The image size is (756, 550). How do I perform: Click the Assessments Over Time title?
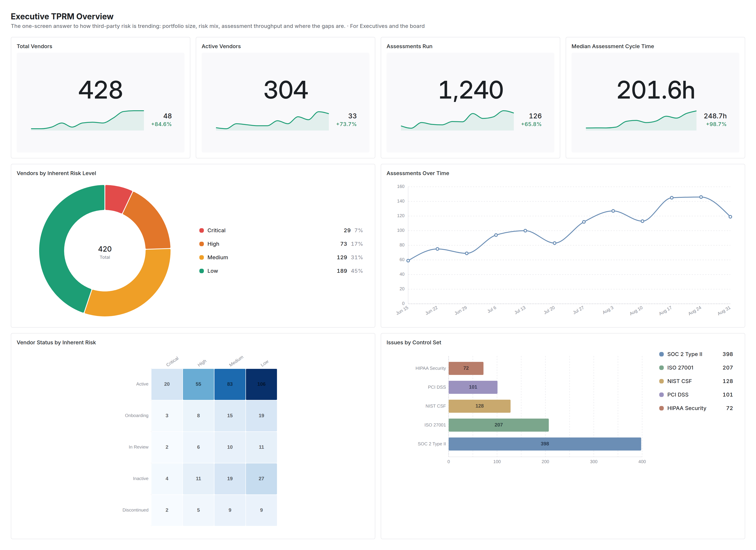pyautogui.click(x=418, y=173)
